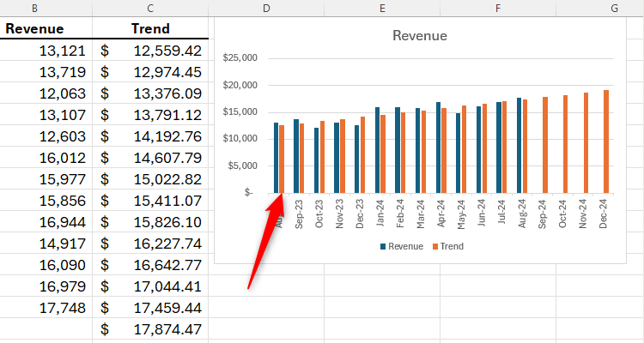
Task: Click the blue Revenue legend marker
Action: click(383, 246)
